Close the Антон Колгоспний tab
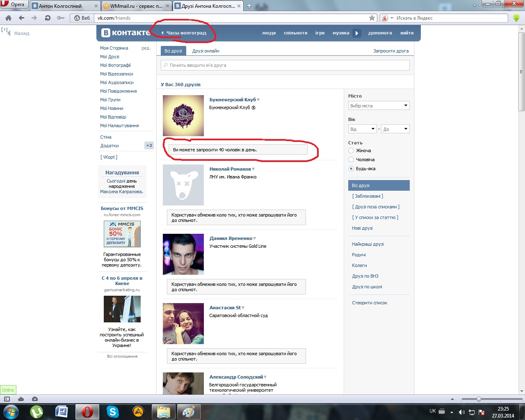The image size is (525, 420). pyautogui.click(x=96, y=6)
